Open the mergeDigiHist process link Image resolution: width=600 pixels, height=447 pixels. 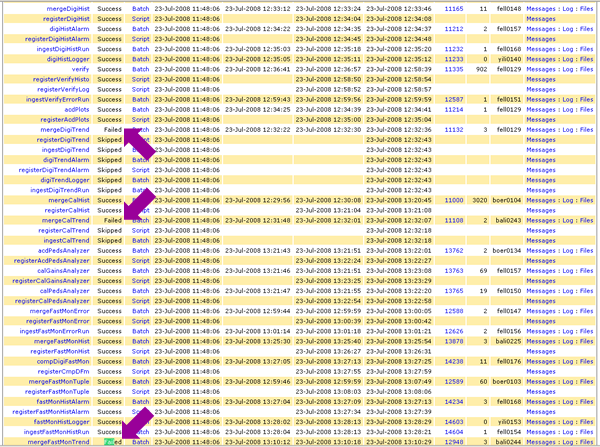coord(68,8)
